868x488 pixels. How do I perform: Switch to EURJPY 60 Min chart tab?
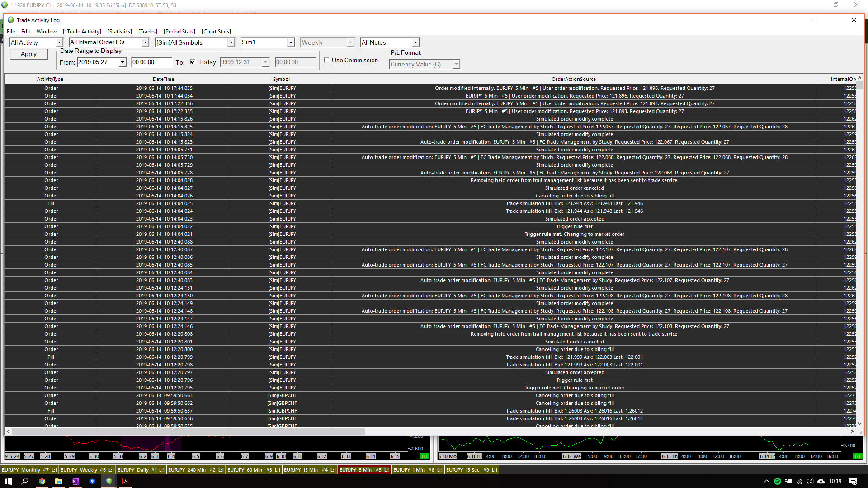tap(253, 470)
